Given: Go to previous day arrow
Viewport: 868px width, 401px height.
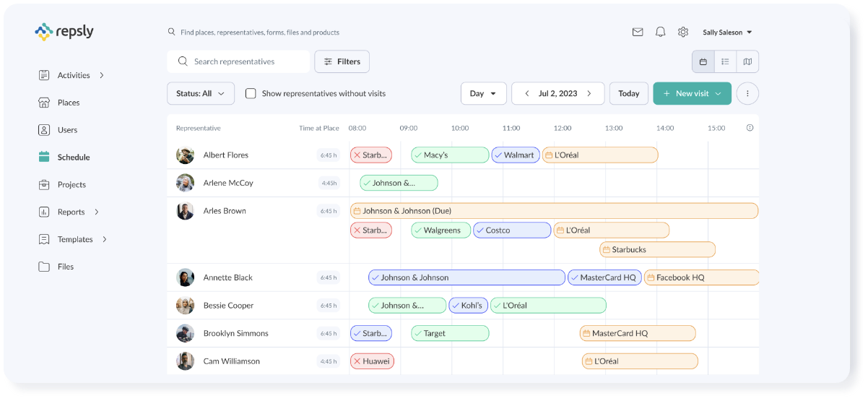Looking at the screenshot, I should (527, 93).
